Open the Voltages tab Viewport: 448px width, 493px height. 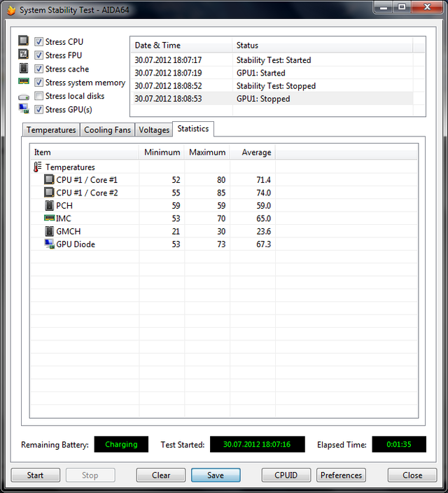point(154,130)
